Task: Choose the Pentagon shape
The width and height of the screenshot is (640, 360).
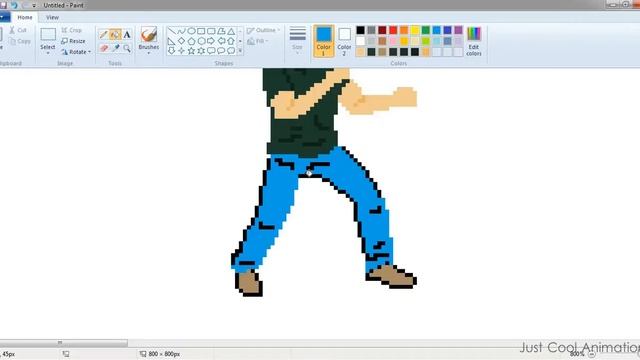Action: pyautogui.click(x=191, y=41)
